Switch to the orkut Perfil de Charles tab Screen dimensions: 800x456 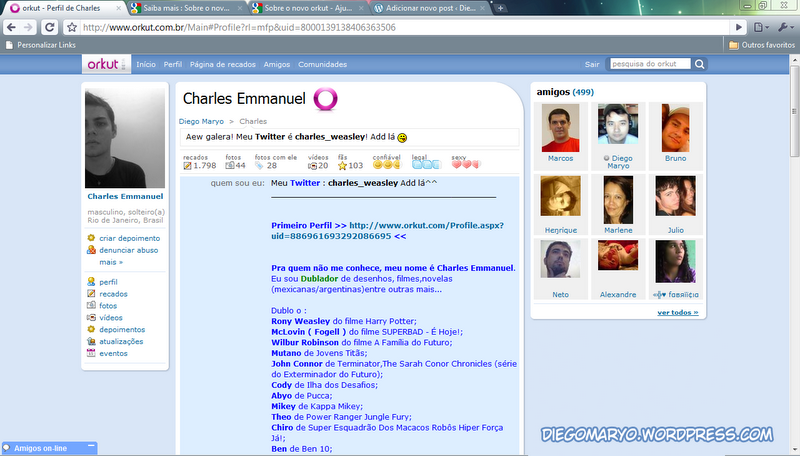pyautogui.click(x=62, y=8)
